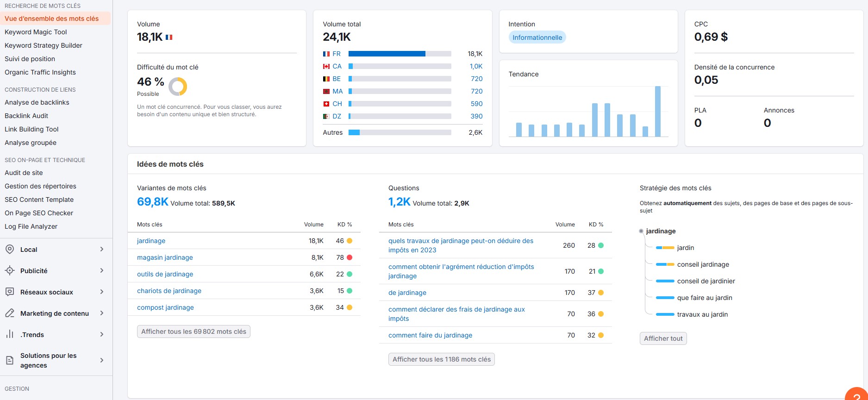Click the 69,8K variants count
868x400 pixels.
pos(153,202)
